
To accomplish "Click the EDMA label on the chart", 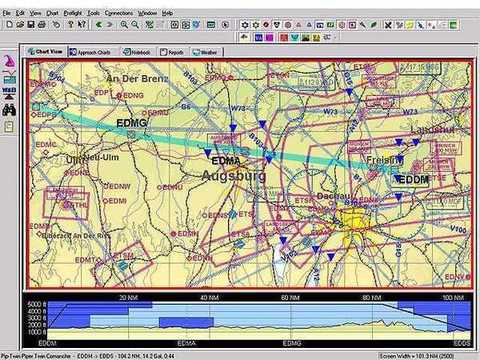I will [x=226, y=161].
